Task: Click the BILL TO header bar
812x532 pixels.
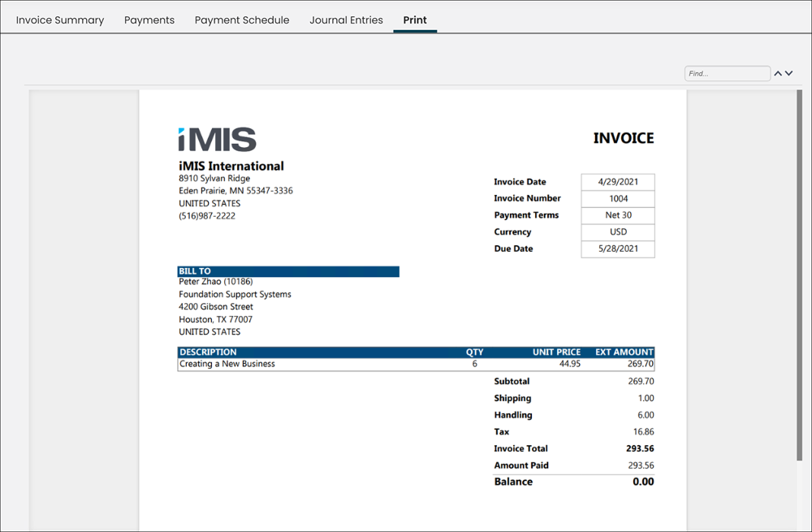Action: [288, 271]
